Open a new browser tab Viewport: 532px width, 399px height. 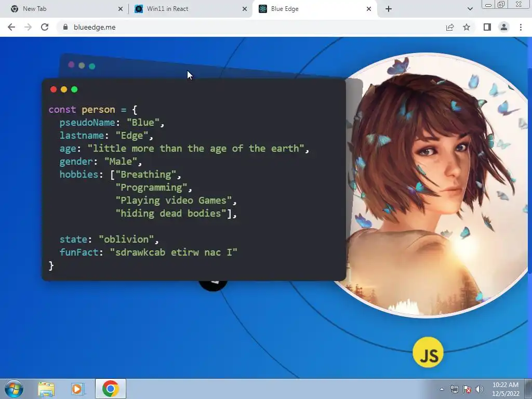coord(389,9)
